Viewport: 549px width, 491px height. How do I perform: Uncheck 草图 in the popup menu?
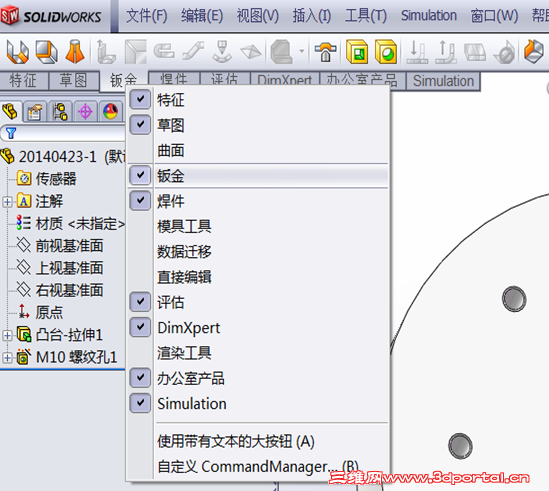140,125
